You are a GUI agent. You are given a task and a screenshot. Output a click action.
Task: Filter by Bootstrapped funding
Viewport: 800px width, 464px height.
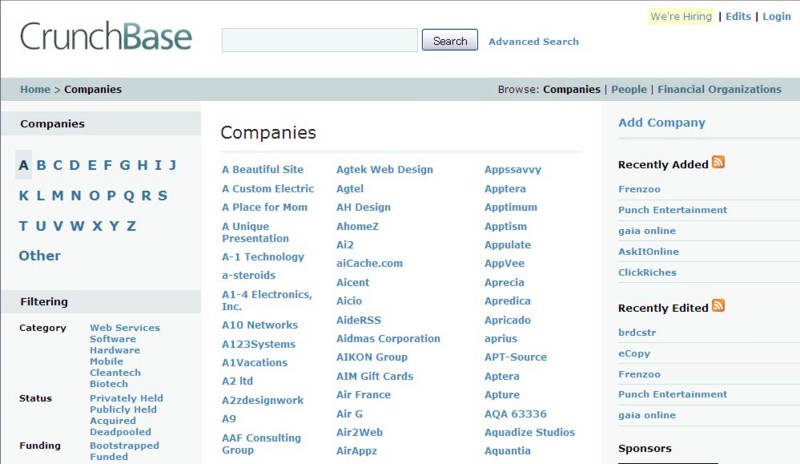coord(124,446)
